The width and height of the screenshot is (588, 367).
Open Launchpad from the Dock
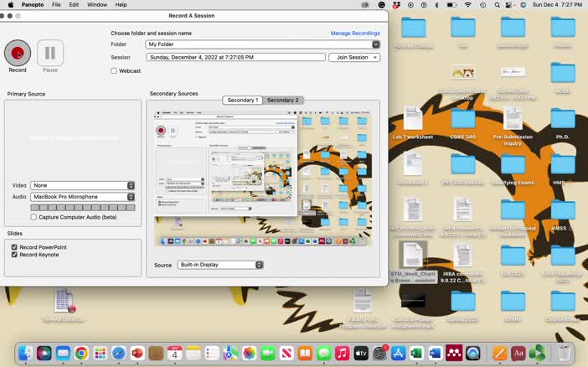[x=101, y=353]
